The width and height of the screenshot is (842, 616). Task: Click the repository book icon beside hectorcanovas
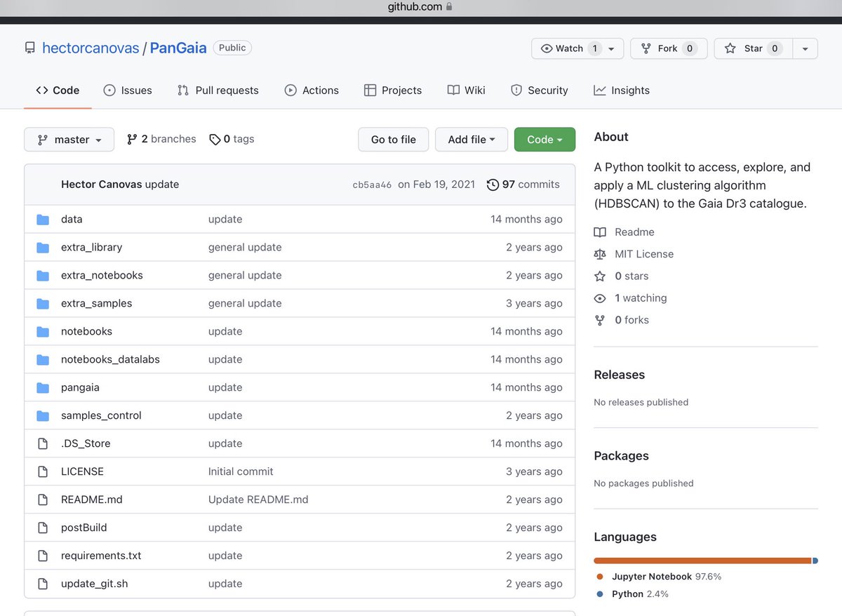pos(29,48)
